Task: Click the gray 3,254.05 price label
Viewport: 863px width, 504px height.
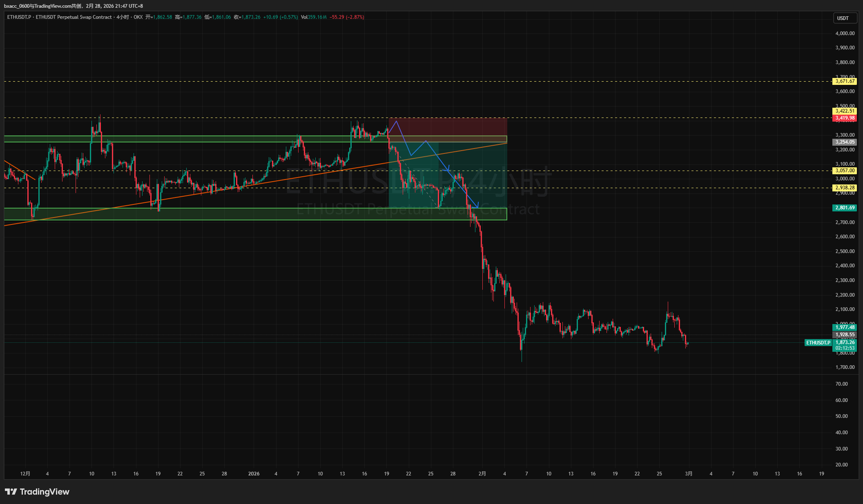Action: pyautogui.click(x=845, y=142)
